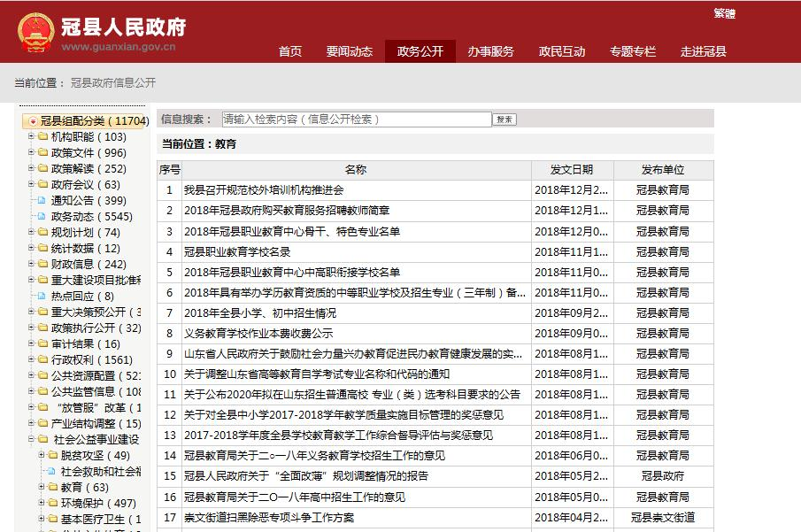Click folder icon beside 环境保护

(x=52, y=503)
